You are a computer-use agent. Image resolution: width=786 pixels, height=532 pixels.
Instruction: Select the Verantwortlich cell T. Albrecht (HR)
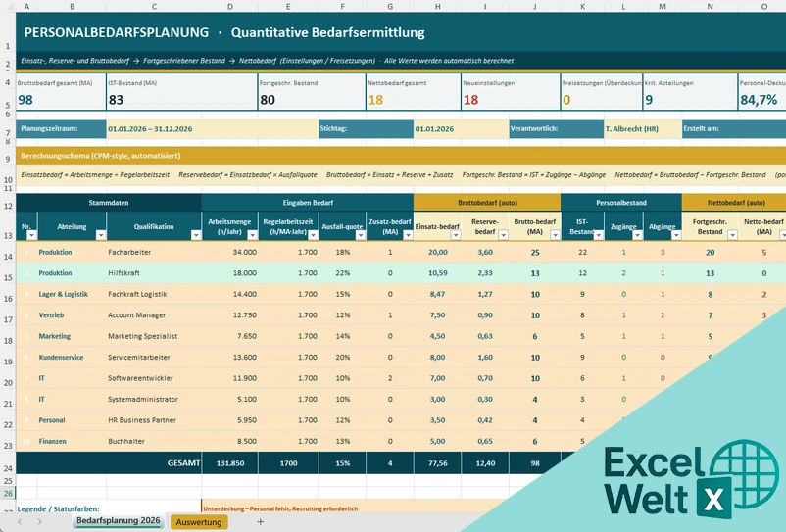(643, 128)
